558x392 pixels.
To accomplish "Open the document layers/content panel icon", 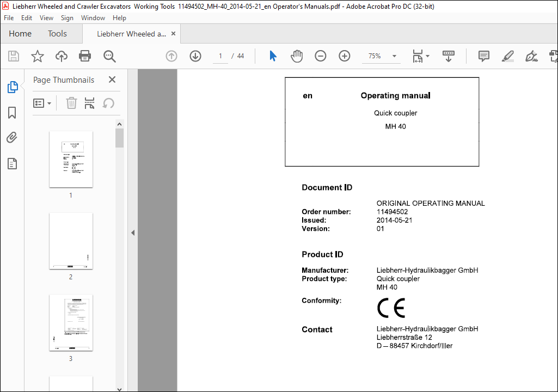I will pyautogui.click(x=12, y=164).
